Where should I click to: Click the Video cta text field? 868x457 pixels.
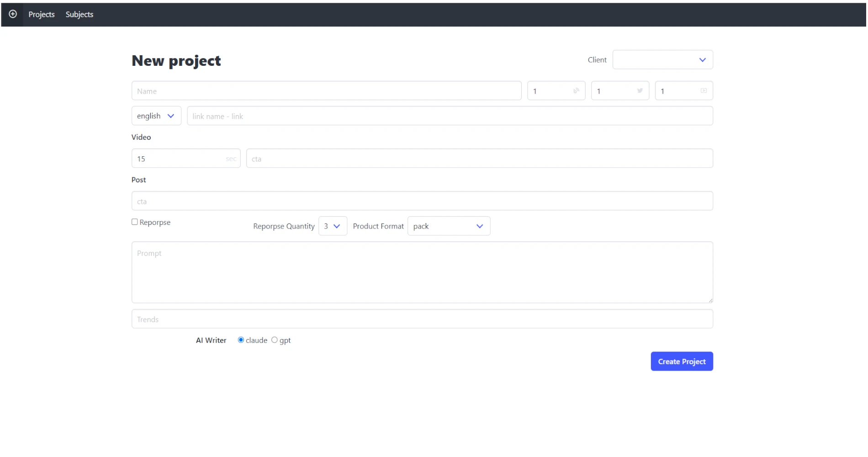pyautogui.click(x=479, y=159)
